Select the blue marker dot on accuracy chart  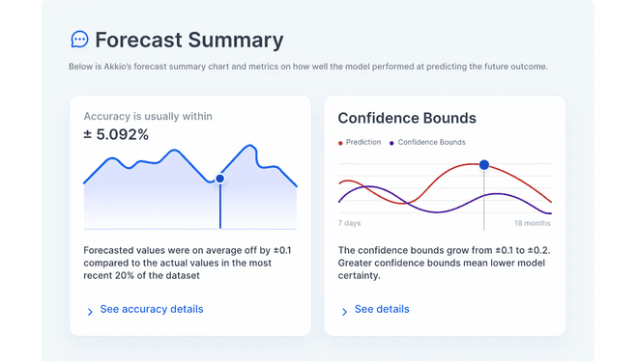(220, 179)
